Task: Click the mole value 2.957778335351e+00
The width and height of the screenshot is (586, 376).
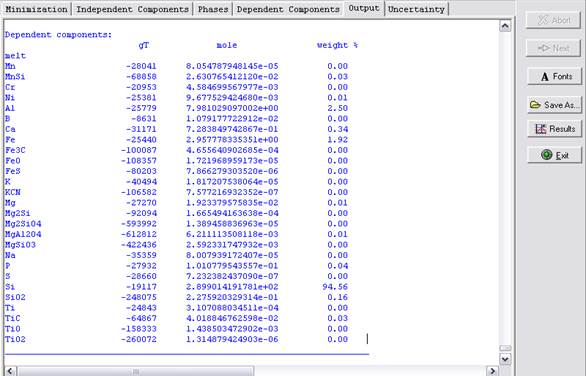Action: [232, 139]
